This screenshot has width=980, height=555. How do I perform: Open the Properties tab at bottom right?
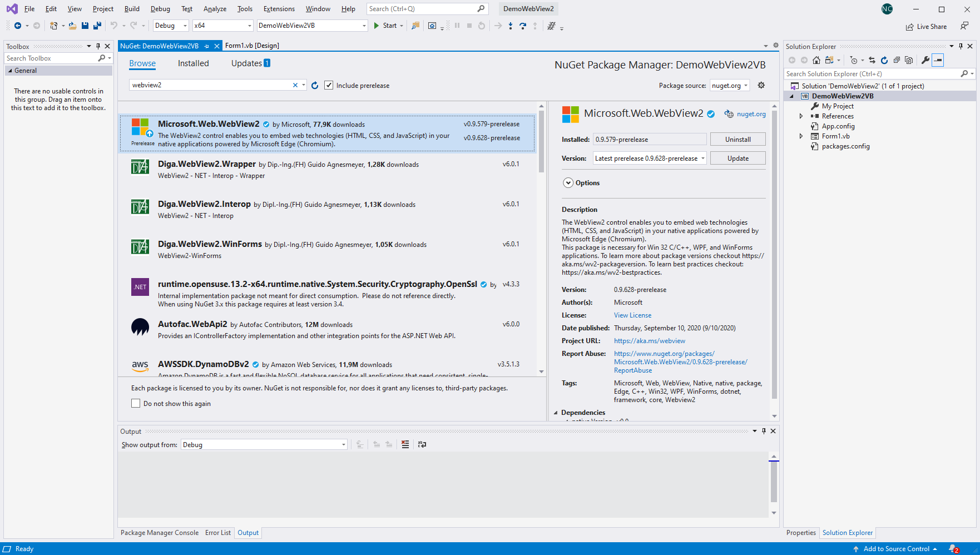tap(801, 533)
